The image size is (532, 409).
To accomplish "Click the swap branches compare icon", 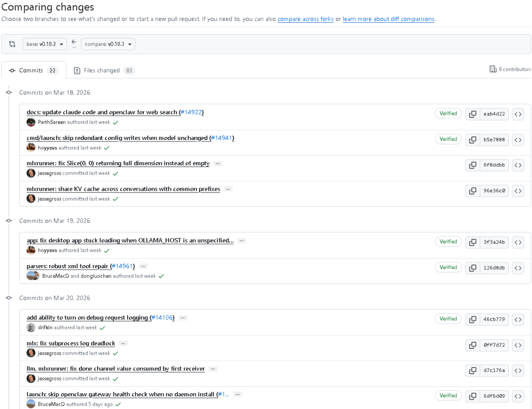I will point(12,44).
